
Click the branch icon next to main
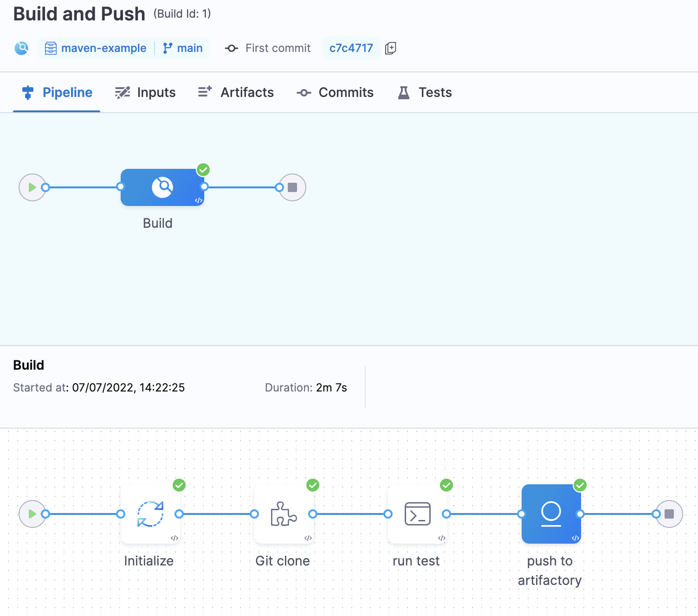pyautogui.click(x=167, y=48)
